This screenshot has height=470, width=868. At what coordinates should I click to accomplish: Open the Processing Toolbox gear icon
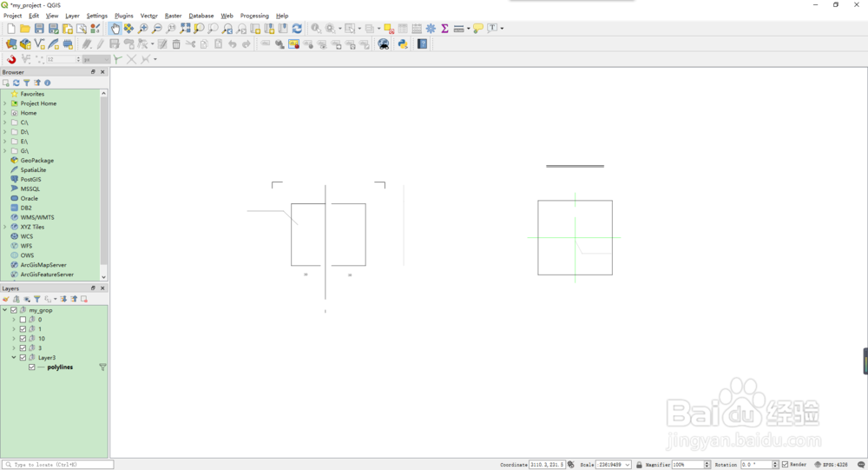(x=431, y=29)
